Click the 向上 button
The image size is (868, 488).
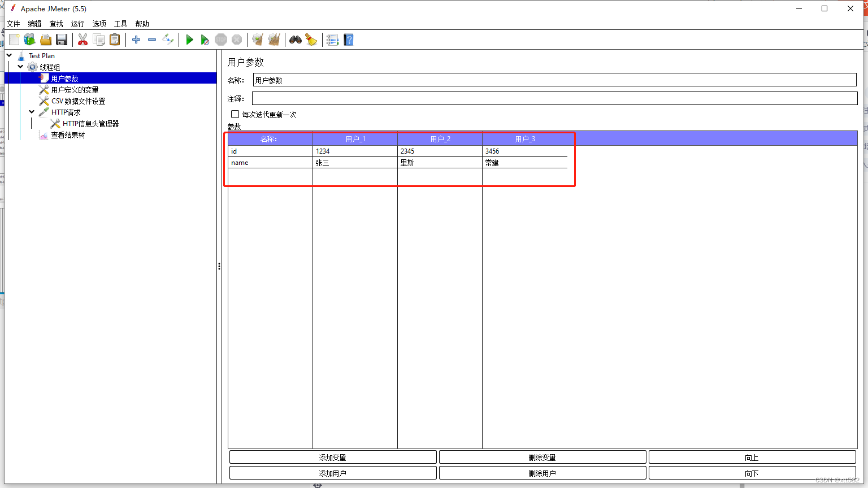[752, 457]
